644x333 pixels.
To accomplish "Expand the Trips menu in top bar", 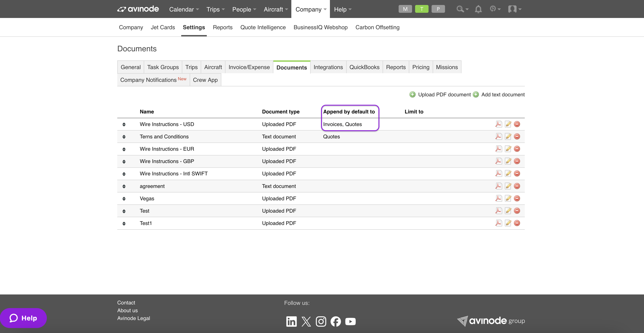I will (215, 9).
